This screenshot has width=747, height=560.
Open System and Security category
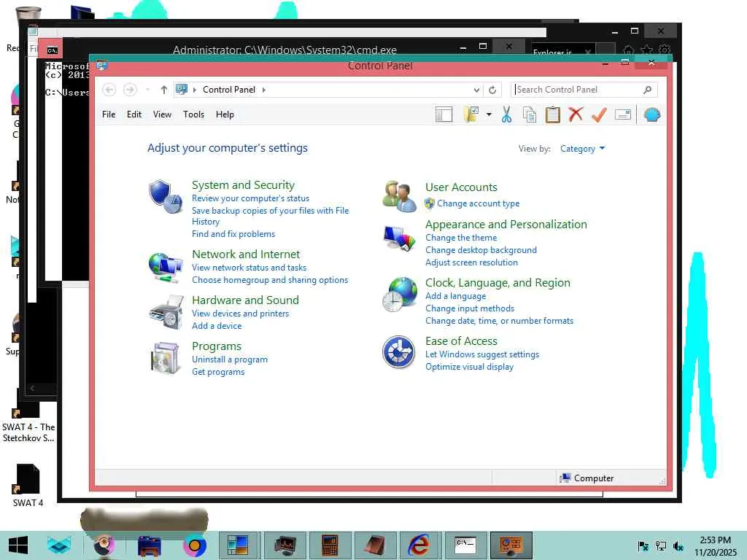click(243, 184)
